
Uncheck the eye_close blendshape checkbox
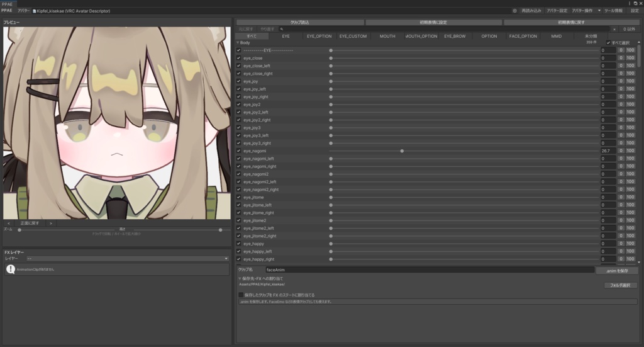(x=238, y=58)
